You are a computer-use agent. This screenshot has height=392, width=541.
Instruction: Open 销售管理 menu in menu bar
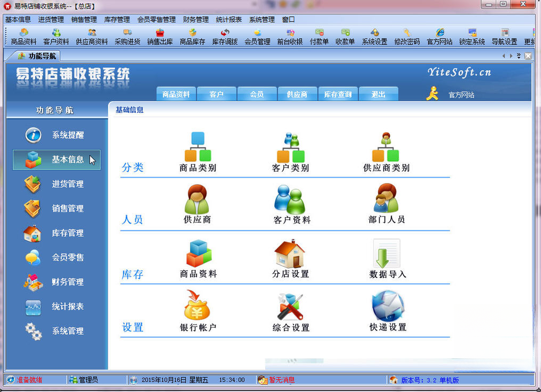(84, 20)
